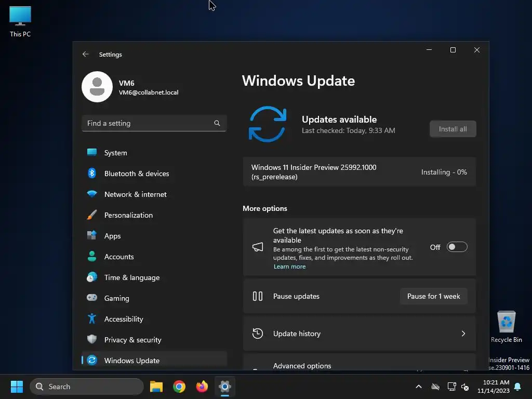Open Advanced options row
Image resolution: width=532 pixels, height=399 pixels.
(360, 362)
